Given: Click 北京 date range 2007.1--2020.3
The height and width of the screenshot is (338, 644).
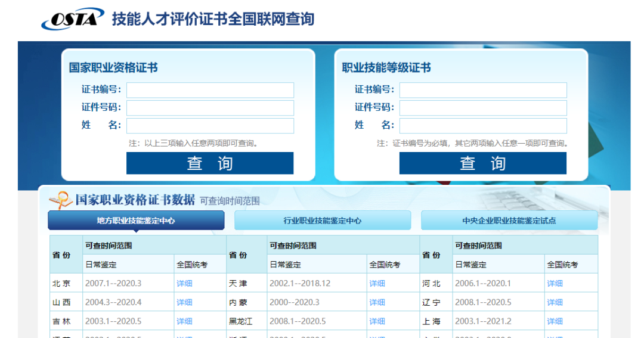Looking at the screenshot, I should point(113,283).
